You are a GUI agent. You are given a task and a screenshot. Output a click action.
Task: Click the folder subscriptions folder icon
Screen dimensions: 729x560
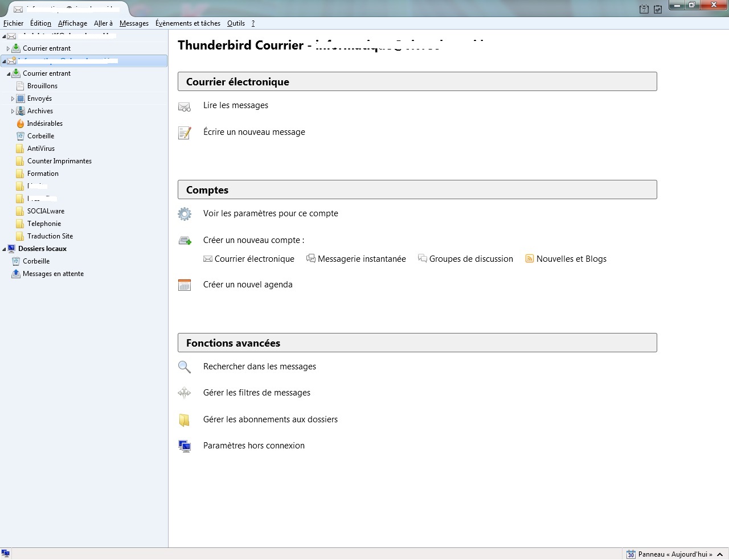pyautogui.click(x=185, y=420)
